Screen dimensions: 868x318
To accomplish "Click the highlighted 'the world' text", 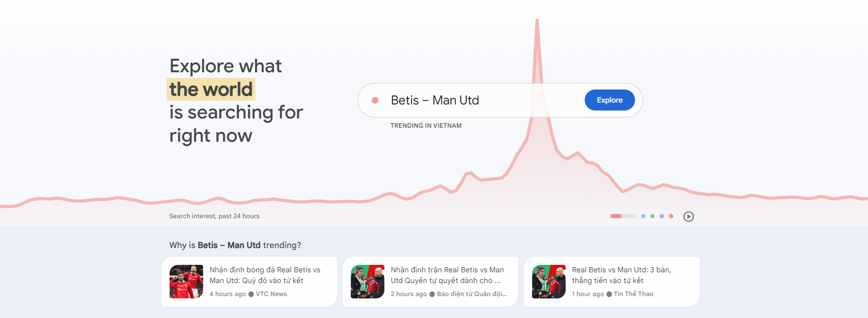I will (211, 89).
